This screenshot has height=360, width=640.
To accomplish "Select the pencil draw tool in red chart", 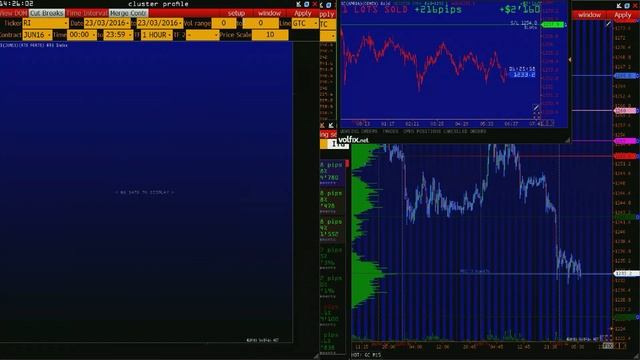I will pos(536,108).
